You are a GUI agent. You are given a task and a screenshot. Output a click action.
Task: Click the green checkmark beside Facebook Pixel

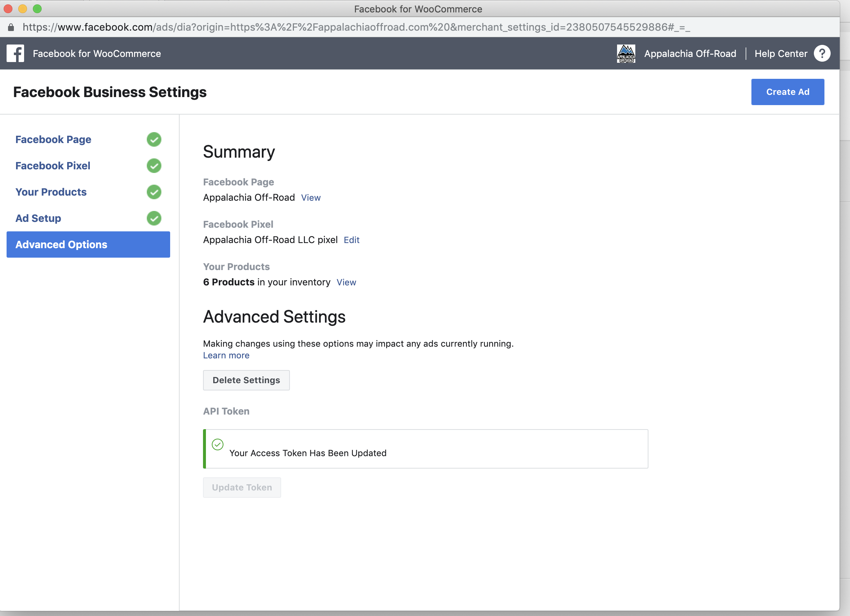click(154, 166)
